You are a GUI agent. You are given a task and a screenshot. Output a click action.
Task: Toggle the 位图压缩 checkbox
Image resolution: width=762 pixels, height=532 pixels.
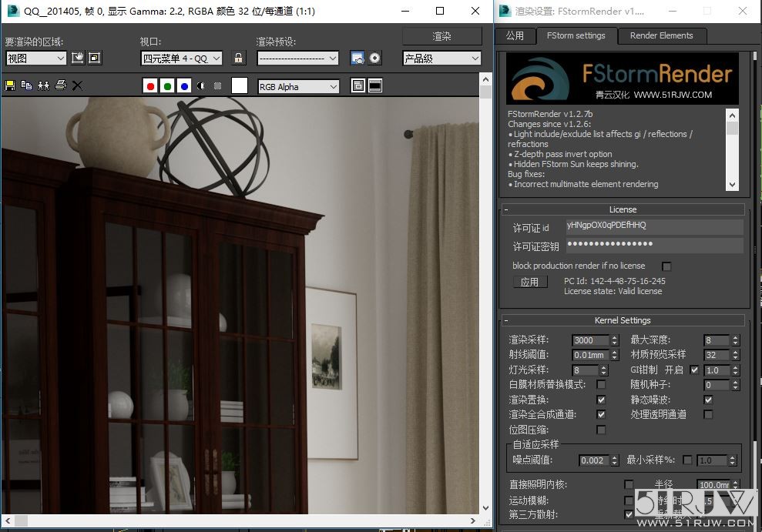point(601,430)
